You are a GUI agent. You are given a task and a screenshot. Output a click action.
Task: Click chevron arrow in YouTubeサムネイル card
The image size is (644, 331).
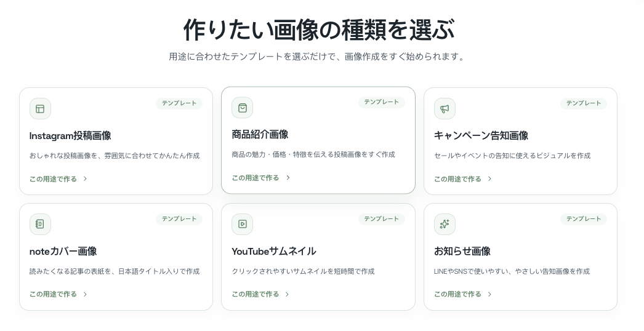coord(287,295)
